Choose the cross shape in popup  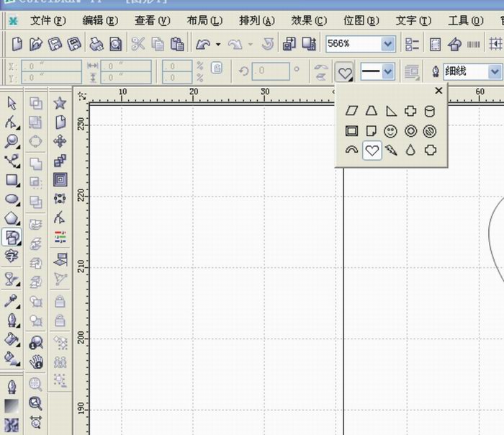[410, 111]
